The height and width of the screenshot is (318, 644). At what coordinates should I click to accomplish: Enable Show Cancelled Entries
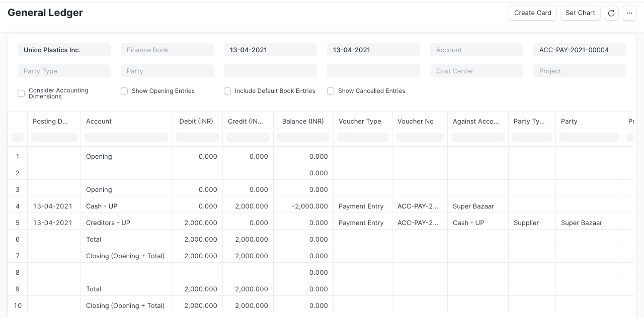[331, 91]
